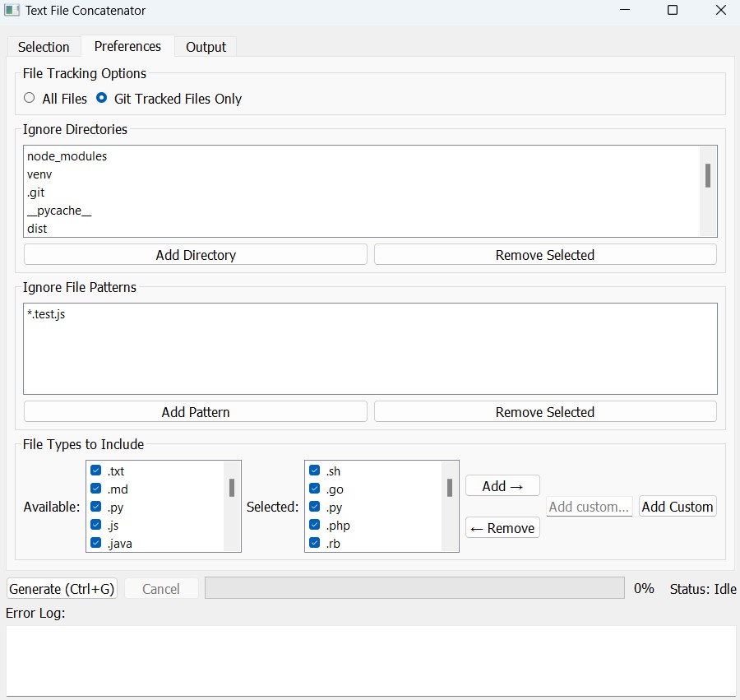Toggle .py checkbox in Available list
This screenshot has width=740, height=700.
pyautogui.click(x=96, y=507)
